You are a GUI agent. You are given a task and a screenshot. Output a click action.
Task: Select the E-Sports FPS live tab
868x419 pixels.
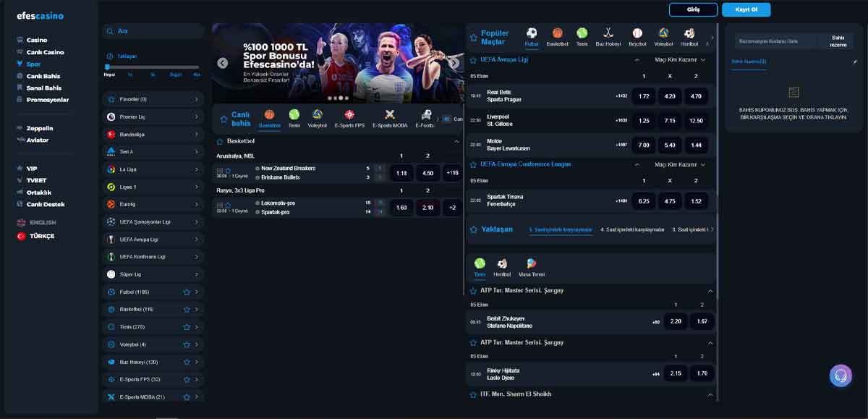349,118
